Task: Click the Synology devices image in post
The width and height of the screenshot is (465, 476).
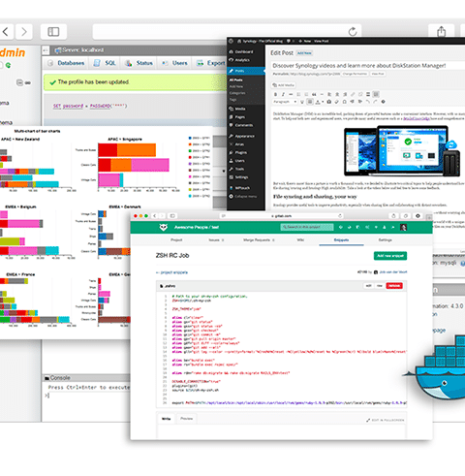Action: pos(402,151)
